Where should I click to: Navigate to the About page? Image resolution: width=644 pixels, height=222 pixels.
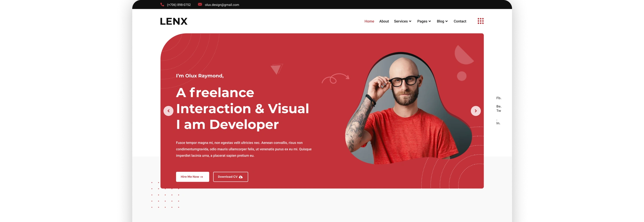384,21
